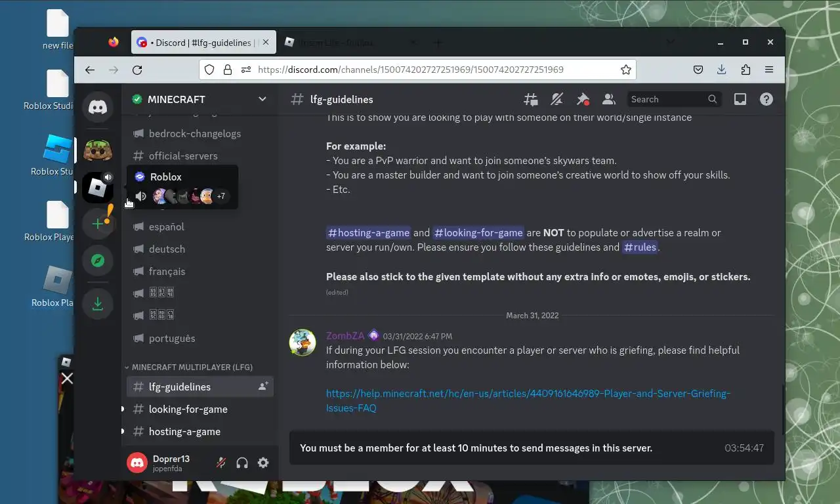This screenshot has height=504, width=840.
Task: Reload the page in Firefox
Action: tap(137, 70)
